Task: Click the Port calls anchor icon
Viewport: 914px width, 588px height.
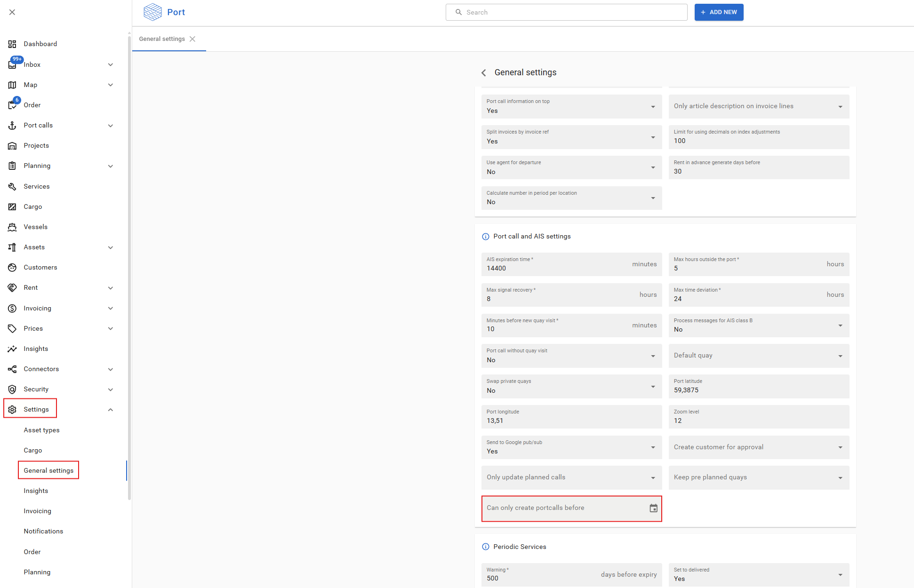Action: [12, 125]
